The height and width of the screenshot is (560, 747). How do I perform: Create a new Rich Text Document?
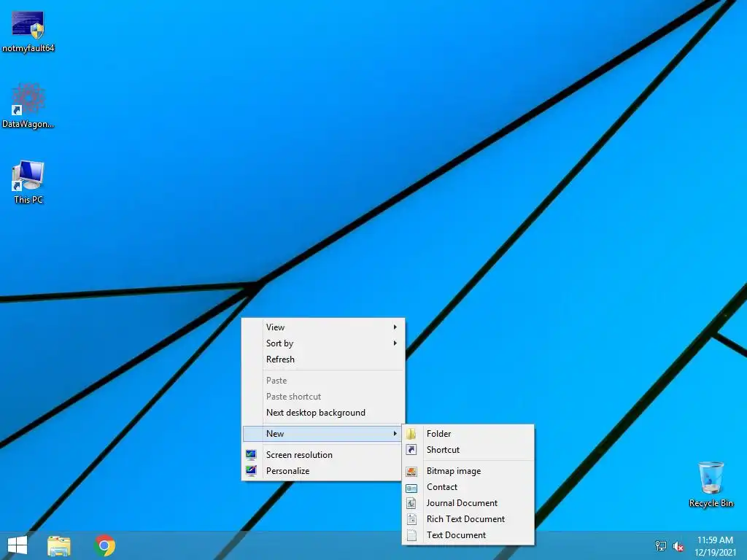468,519
